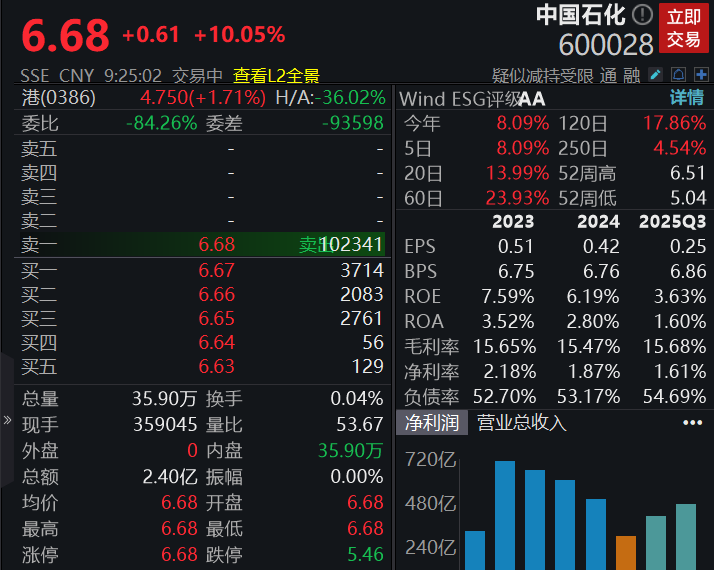
Task: Open 查看L2全景 link
Action: pos(276,76)
